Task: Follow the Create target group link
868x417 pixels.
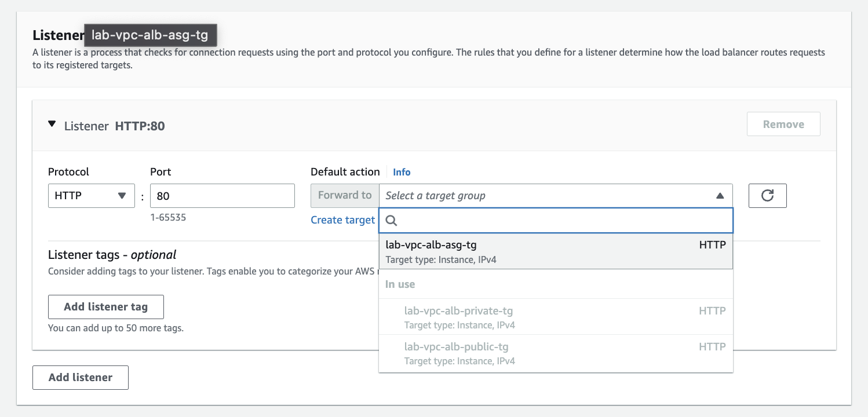Action: click(x=343, y=220)
